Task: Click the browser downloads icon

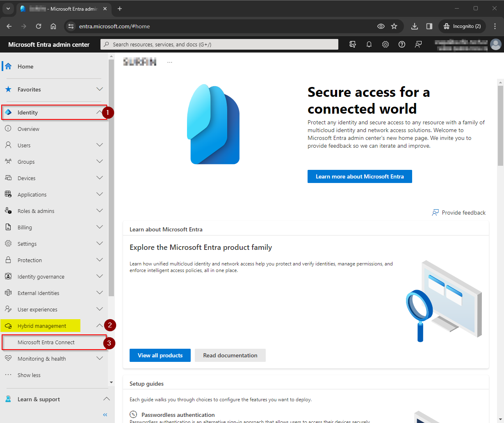Action: pos(415,26)
